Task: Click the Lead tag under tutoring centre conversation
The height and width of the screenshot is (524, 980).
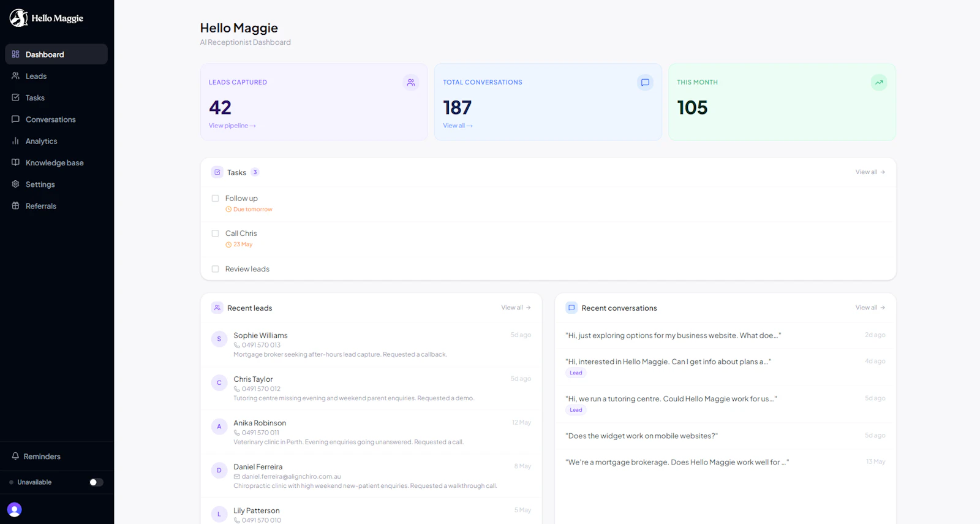Action: tap(576, 410)
